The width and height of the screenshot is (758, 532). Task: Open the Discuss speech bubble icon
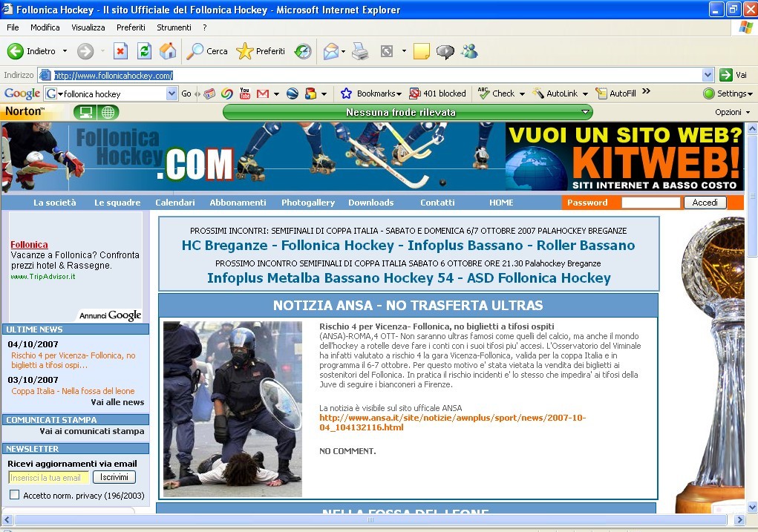coord(445,50)
